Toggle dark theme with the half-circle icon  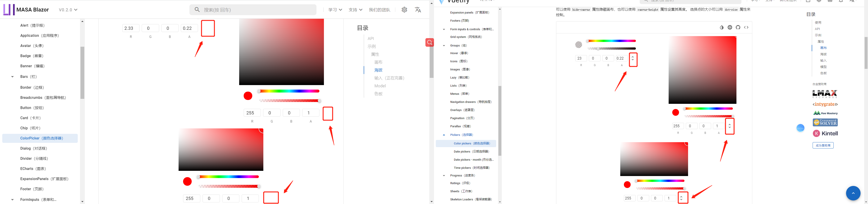pyautogui.click(x=722, y=27)
